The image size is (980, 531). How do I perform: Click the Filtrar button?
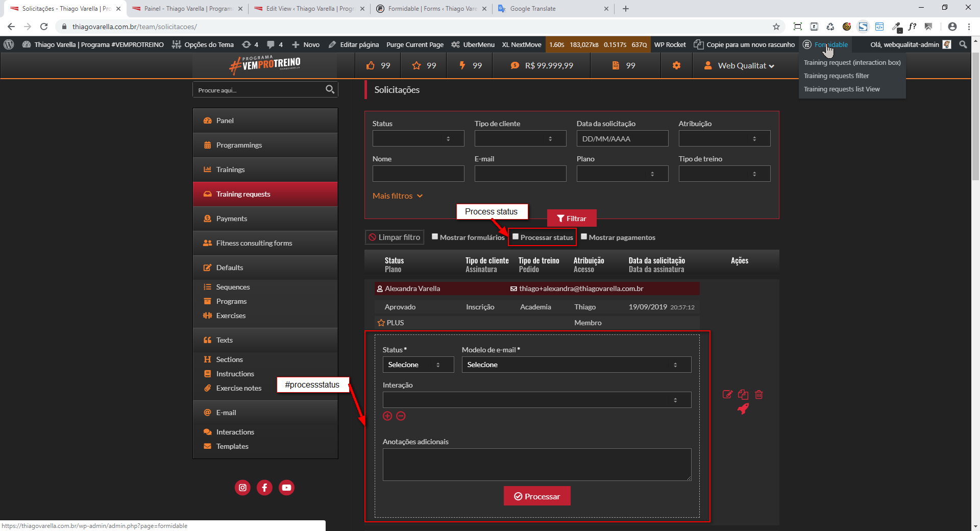(572, 219)
